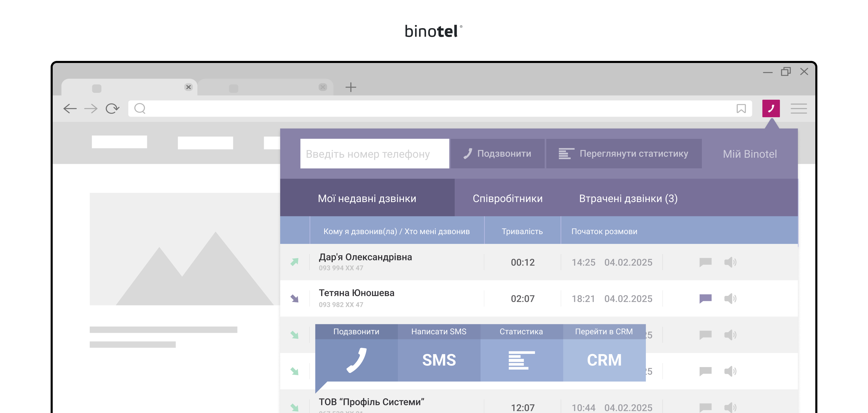The image size is (868, 413).
Task: Open comment icon for Тетяна Юношева call
Action: point(705,298)
